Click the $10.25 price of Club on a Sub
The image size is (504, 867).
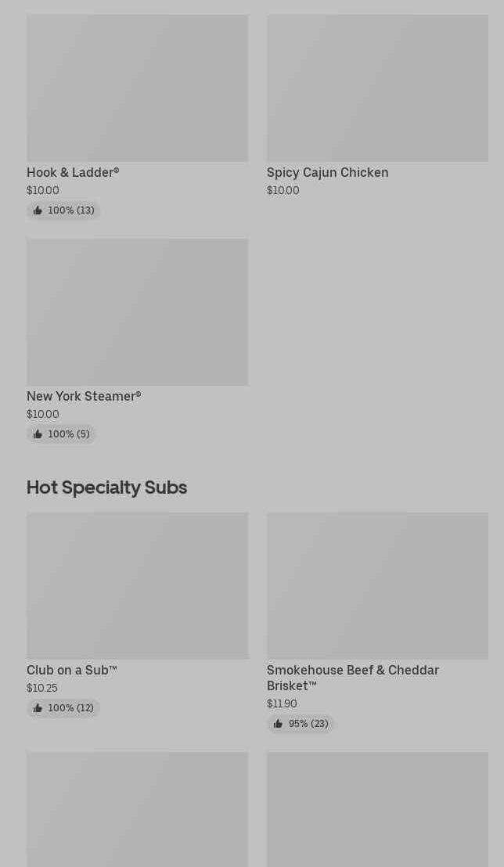coord(42,688)
